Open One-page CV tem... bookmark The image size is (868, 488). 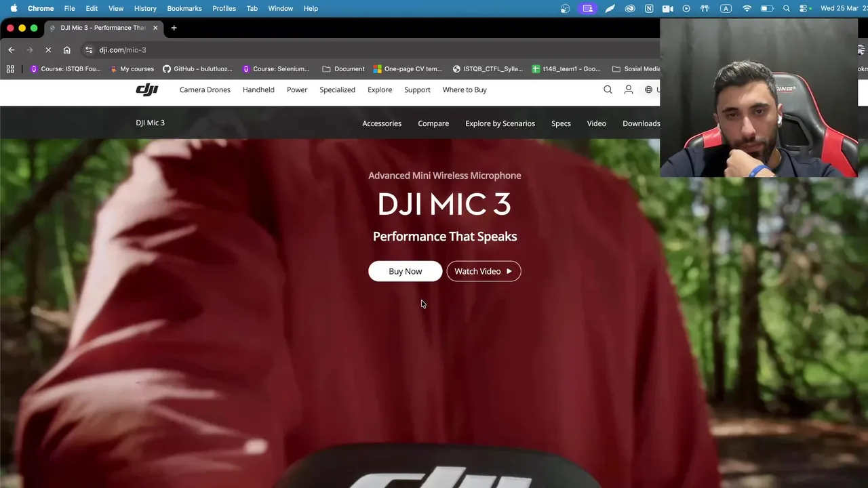[x=408, y=68]
